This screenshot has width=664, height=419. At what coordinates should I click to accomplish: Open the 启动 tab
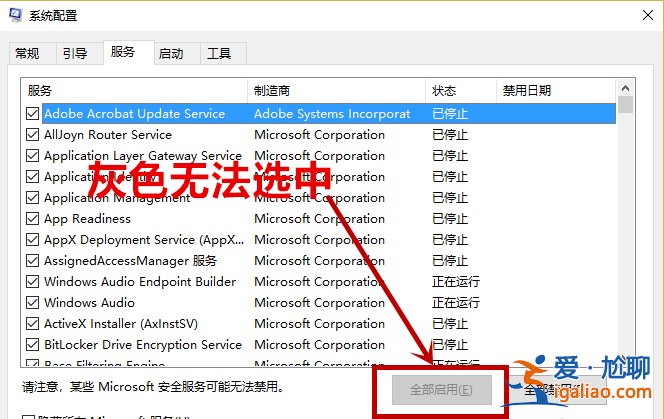click(x=177, y=53)
